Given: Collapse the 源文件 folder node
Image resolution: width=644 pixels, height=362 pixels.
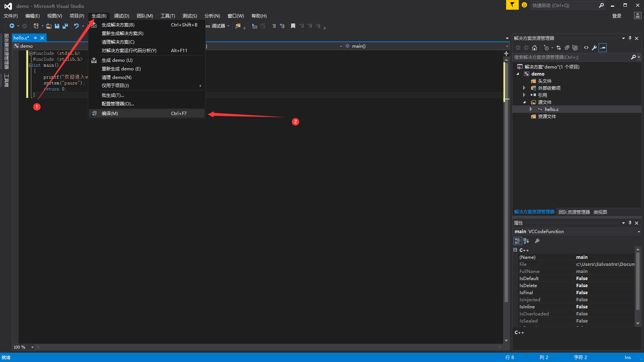Looking at the screenshot, I should tap(524, 102).
